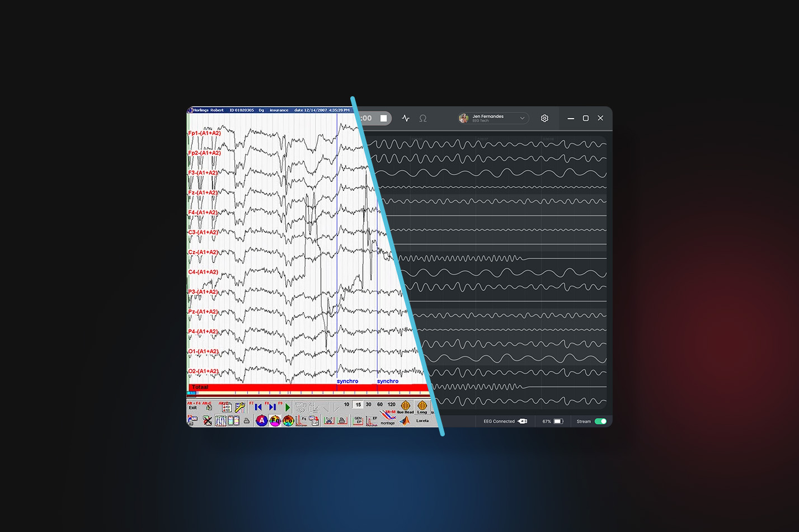Select the Pz-(A1+A2) channel label
Screen dimensions: 799x532
coord(204,312)
